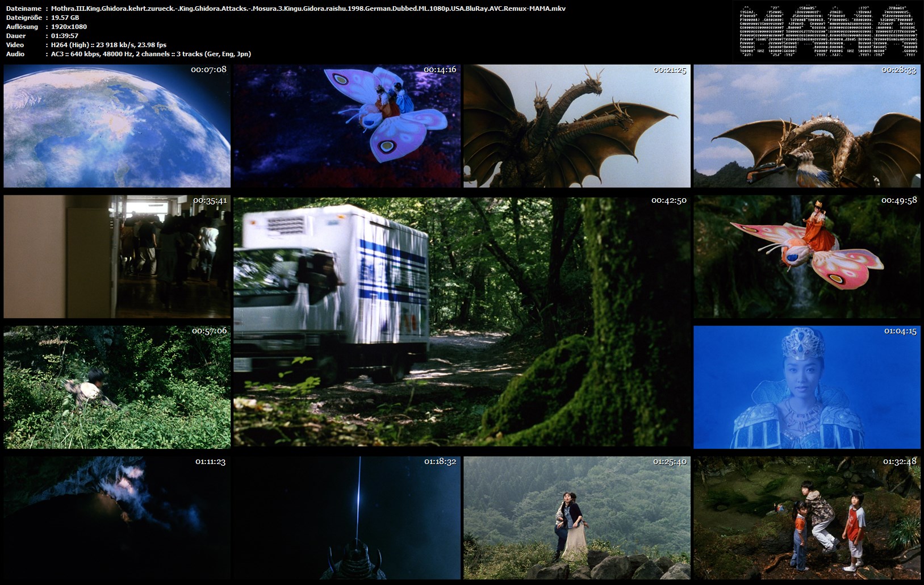This screenshot has height=585, width=924.
Task: Select the AC3 audio tracks info line
Action: [x=150, y=54]
